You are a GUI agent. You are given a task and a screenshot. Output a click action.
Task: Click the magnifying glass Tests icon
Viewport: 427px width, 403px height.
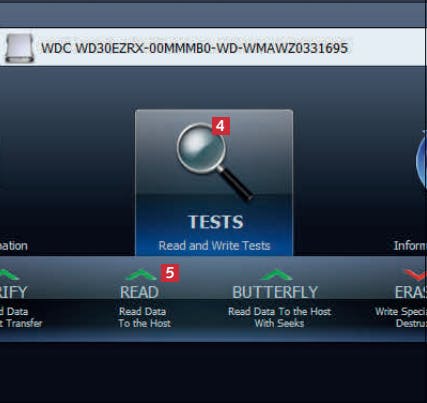click(214, 161)
